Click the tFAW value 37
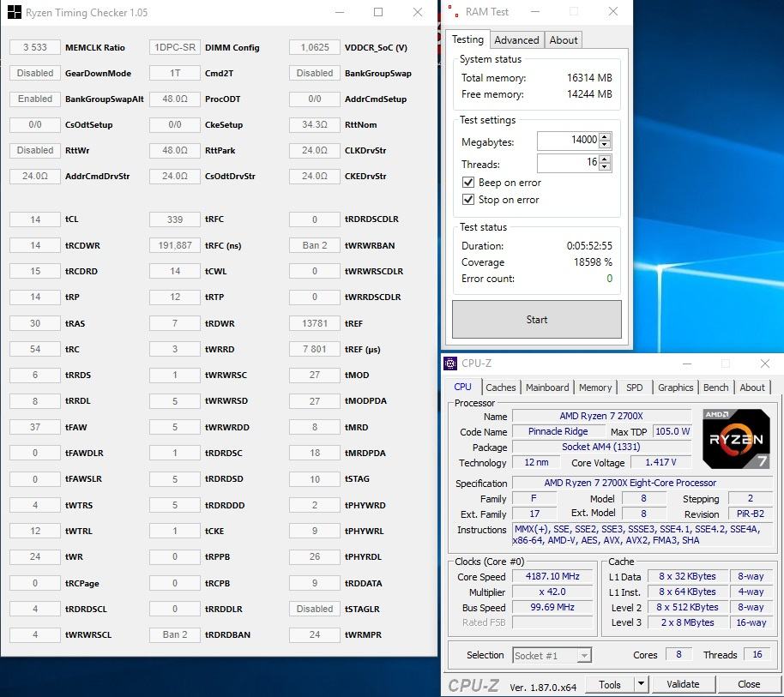Screen dimensions: 784x697 point(35,427)
